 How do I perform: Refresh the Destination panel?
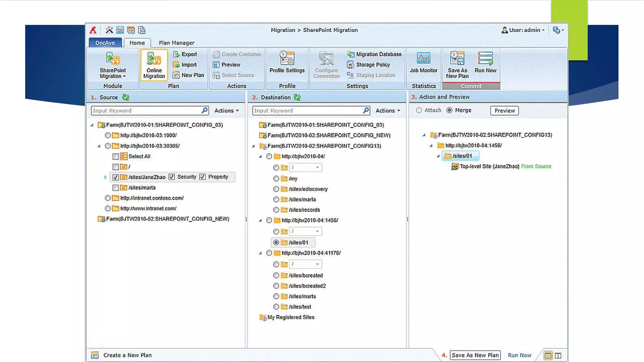pos(297,97)
